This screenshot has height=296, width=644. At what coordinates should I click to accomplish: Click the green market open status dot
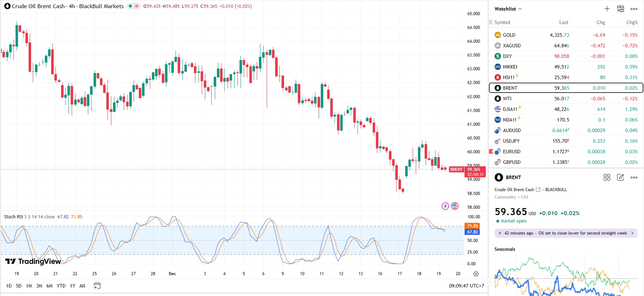tap(498, 221)
